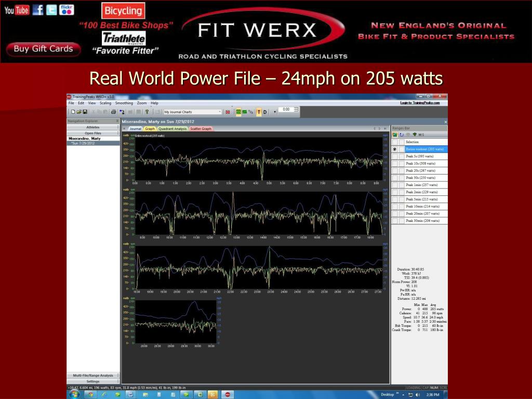Viewport: 532px width, 399px height.
Task: Click the blue refresh icon in Ranges Bar
Action: pos(402,135)
